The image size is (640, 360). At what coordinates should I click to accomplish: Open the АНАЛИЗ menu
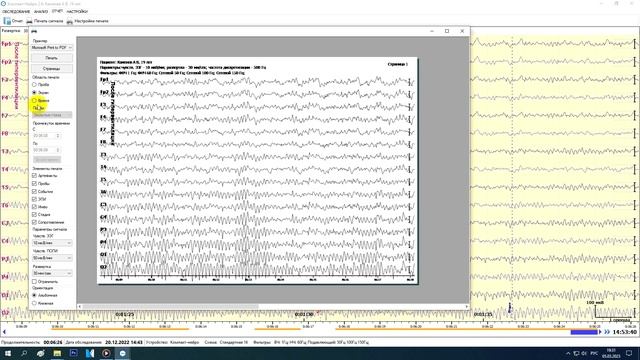tap(41, 11)
